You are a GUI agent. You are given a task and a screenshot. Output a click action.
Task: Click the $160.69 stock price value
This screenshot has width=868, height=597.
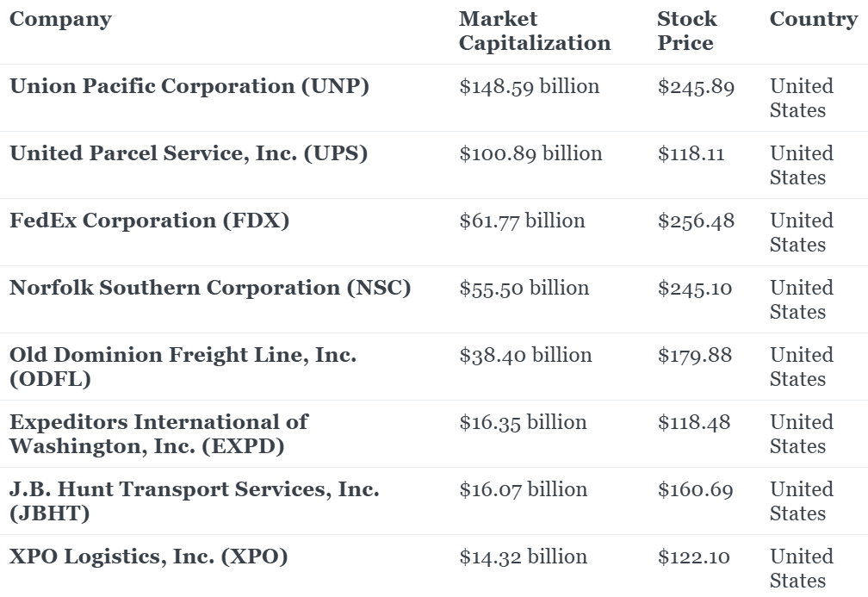click(696, 490)
